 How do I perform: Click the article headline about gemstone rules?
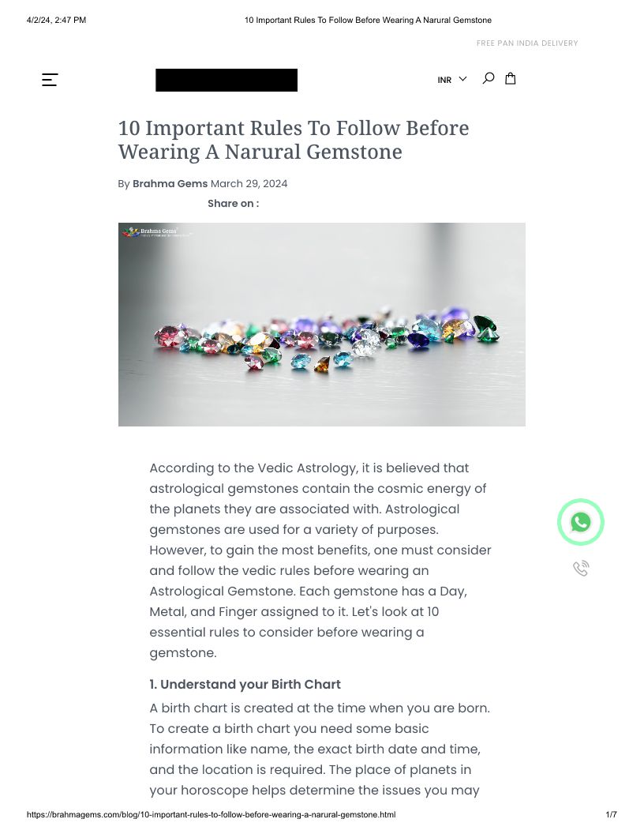coord(294,140)
